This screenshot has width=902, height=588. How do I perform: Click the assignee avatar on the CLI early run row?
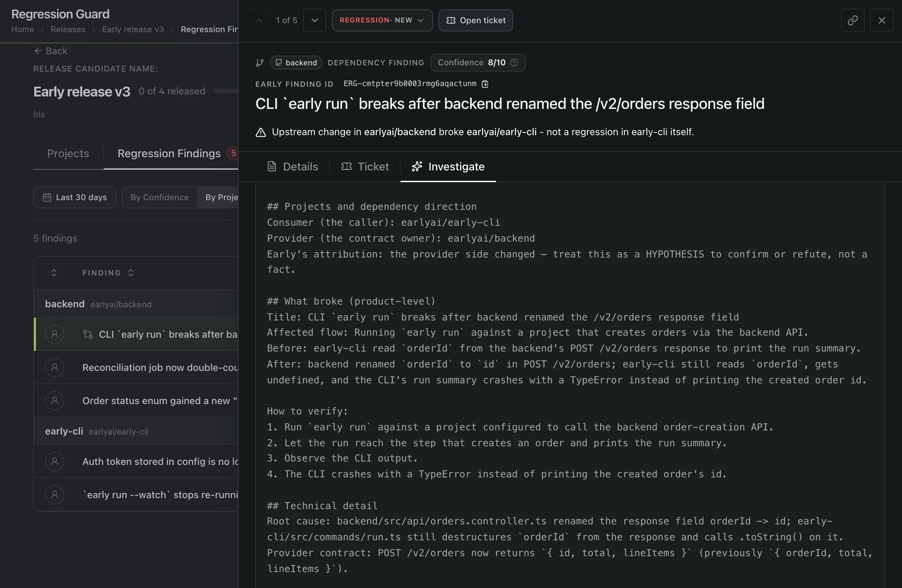(55, 334)
